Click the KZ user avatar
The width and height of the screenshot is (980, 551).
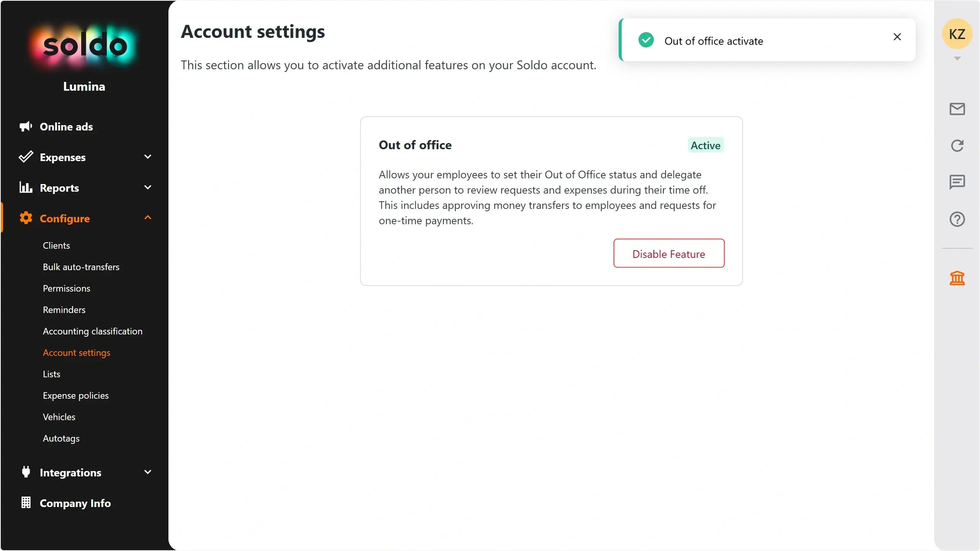[957, 34]
